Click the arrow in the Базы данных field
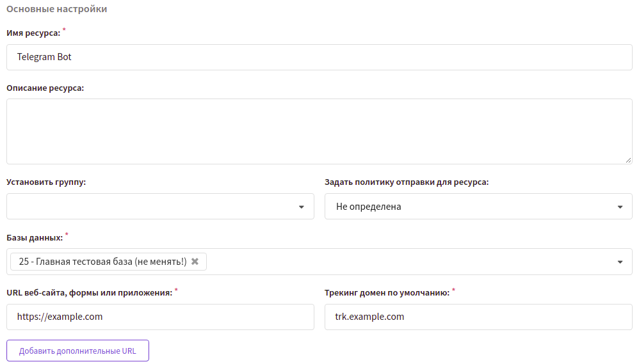This screenshot has width=639, height=364. [620, 262]
